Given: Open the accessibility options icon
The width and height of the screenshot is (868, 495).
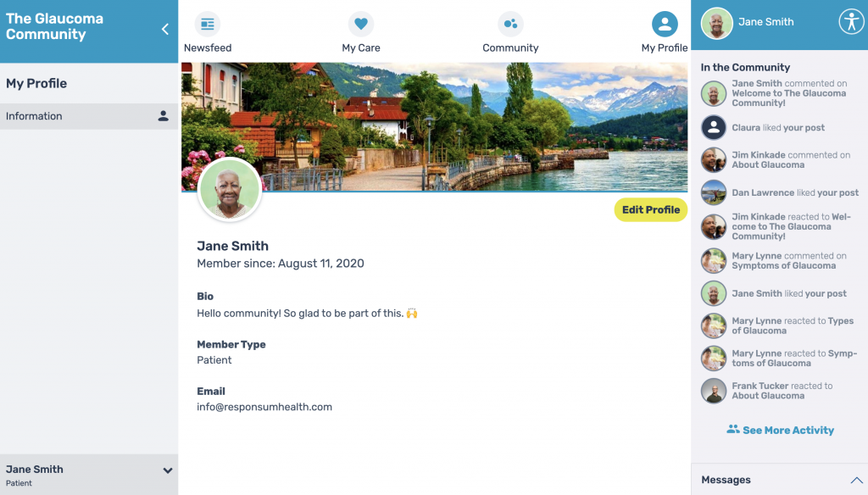Looking at the screenshot, I should pyautogui.click(x=851, y=22).
